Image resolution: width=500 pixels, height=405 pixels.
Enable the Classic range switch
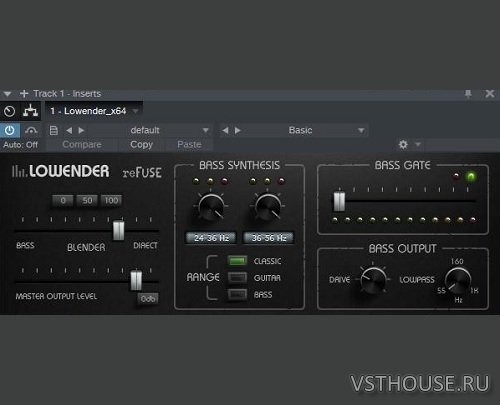click(237, 261)
